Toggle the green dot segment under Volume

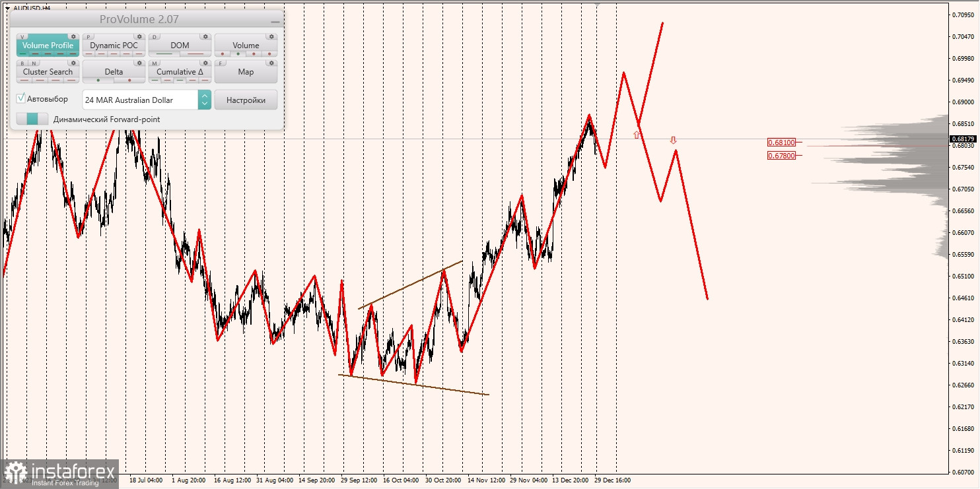238,53
